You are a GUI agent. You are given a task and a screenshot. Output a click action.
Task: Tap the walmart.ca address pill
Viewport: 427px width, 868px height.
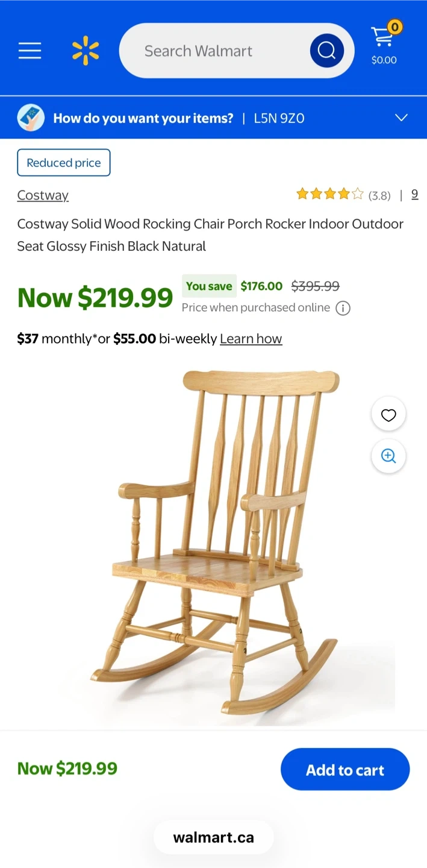coord(213,837)
